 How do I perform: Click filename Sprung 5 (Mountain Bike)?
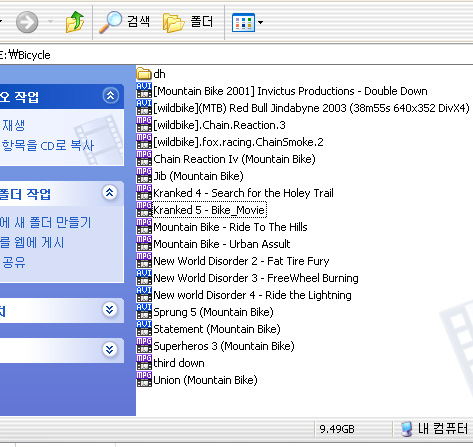point(213,312)
